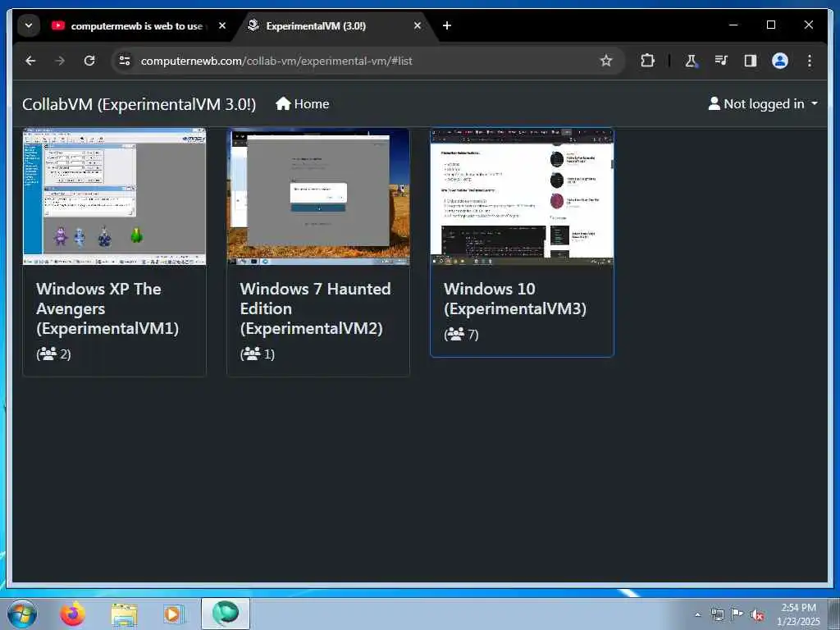Viewport: 840px width, 630px height.
Task: Open the Windows 7 Haunted Edition thumbnail
Action: coord(318,197)
